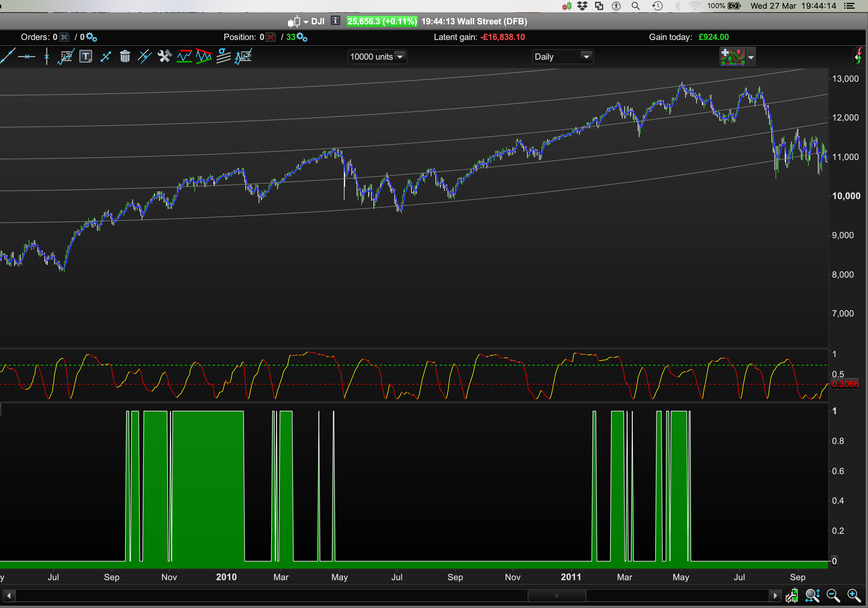Click the add indicator chart icon

tap(732, 57)
